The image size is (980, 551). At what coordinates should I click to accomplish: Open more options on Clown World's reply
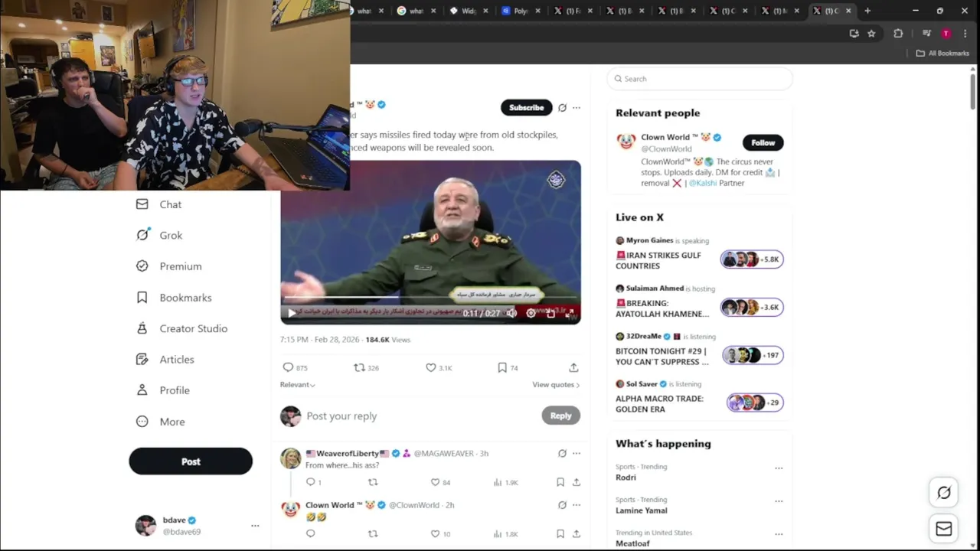point(577,505)
